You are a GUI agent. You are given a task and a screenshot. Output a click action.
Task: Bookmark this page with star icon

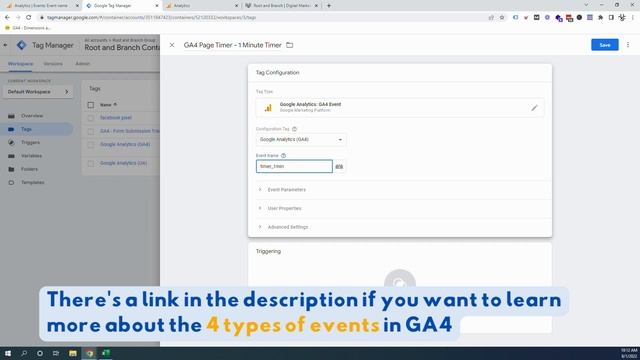502,18
